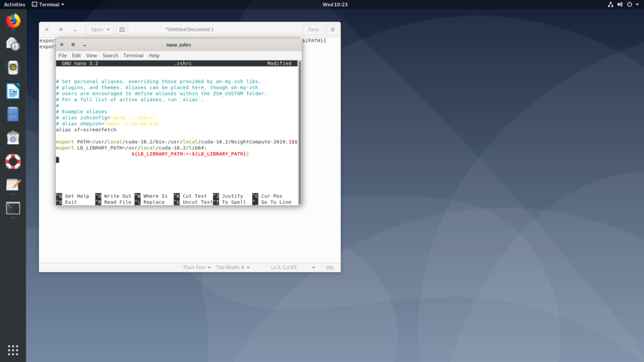Screen dimensions: 644x362
Task: Click the INS indicator in gedit status bar
Action: (330, 268)
